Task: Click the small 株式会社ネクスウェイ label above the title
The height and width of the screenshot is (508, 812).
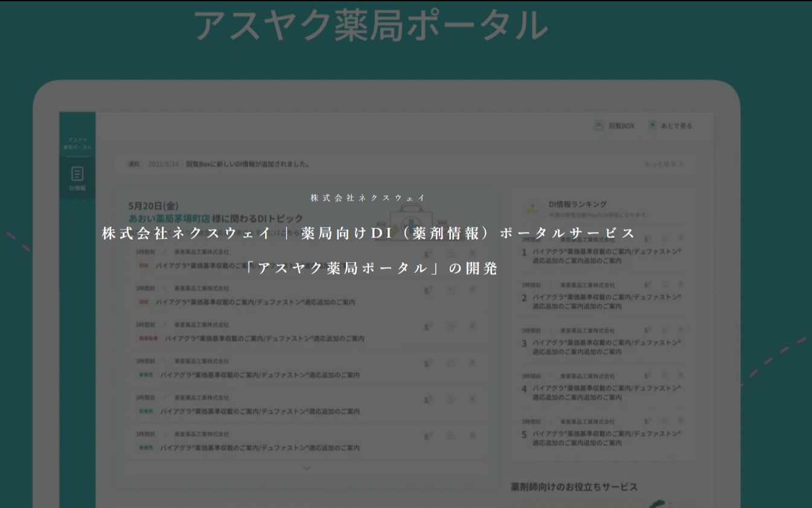Action: click(368, 198)
